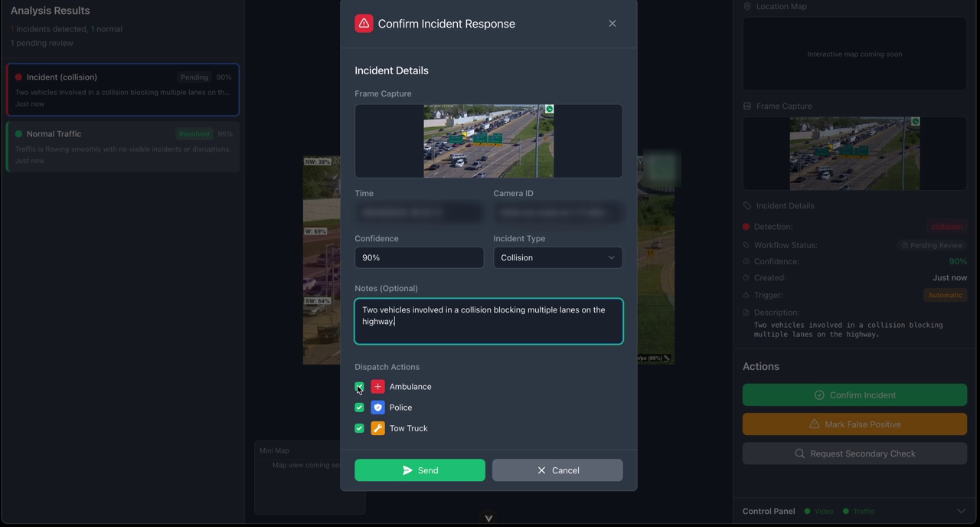Viewport: 980px width, 527px height.
Task: Click the Automatic trigger badge
Action: (946, 295)
